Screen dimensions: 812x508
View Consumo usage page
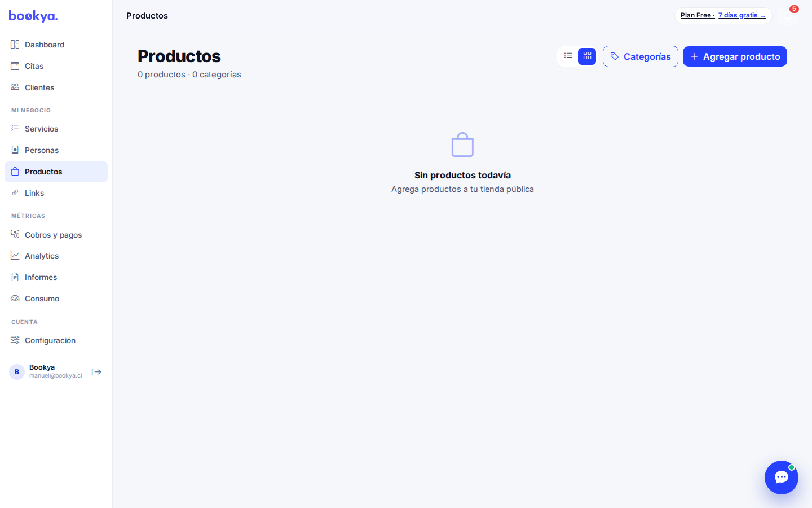56,299
